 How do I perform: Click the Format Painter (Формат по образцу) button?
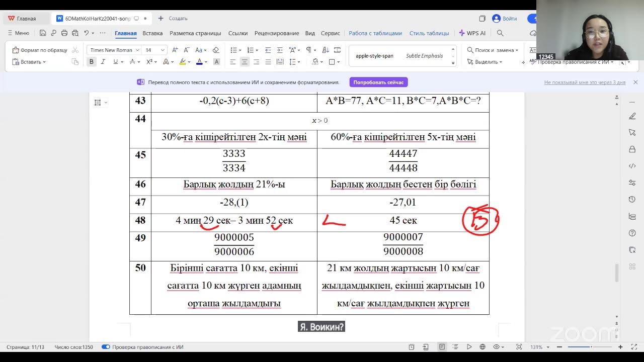coord(40,50)
